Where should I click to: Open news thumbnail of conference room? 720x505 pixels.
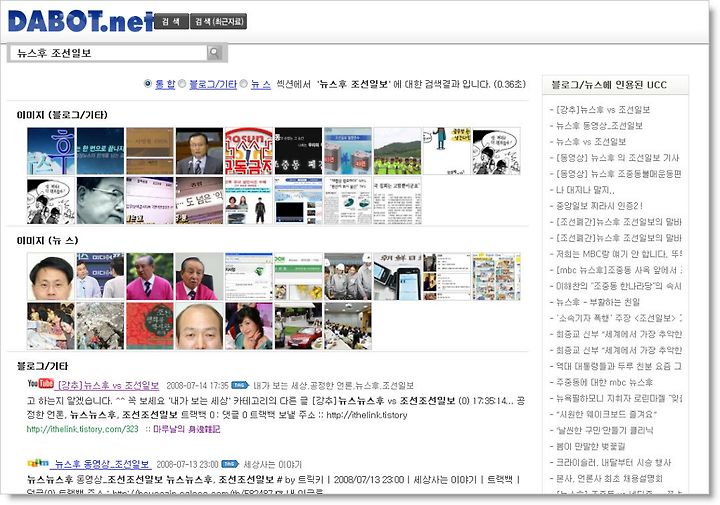(348, 326)
